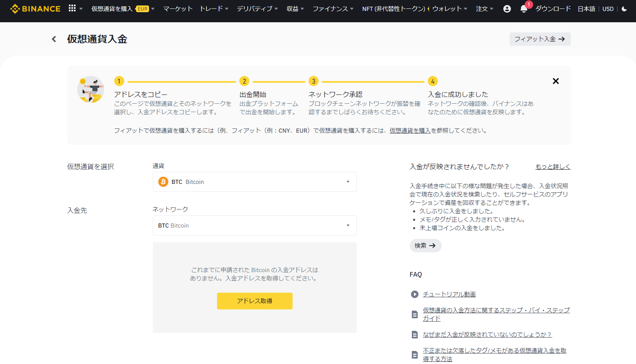This screenshot has height=364, width=636.
Task: Open 仮想通貨の入金方法 step-by-step guide link
Action: point(496,314)
